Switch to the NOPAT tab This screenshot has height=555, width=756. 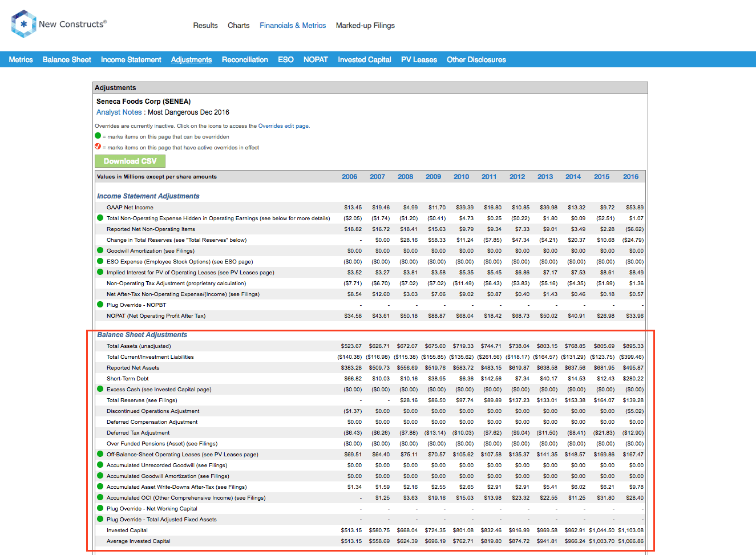(x=316, y=60)
